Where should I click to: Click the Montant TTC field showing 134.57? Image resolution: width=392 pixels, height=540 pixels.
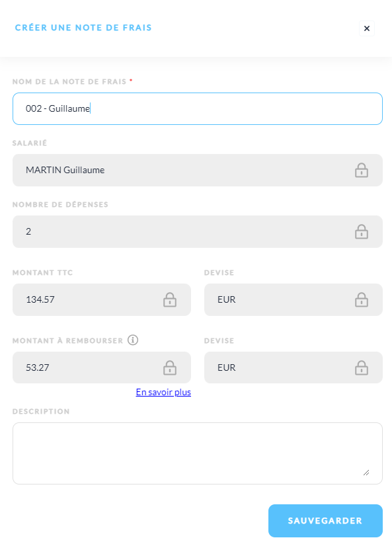102,299
